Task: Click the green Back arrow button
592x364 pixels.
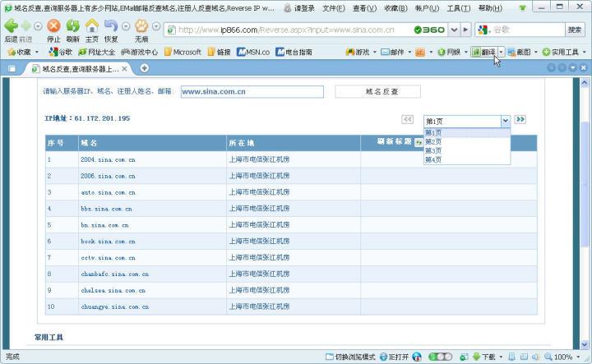Action: point(11,25)
